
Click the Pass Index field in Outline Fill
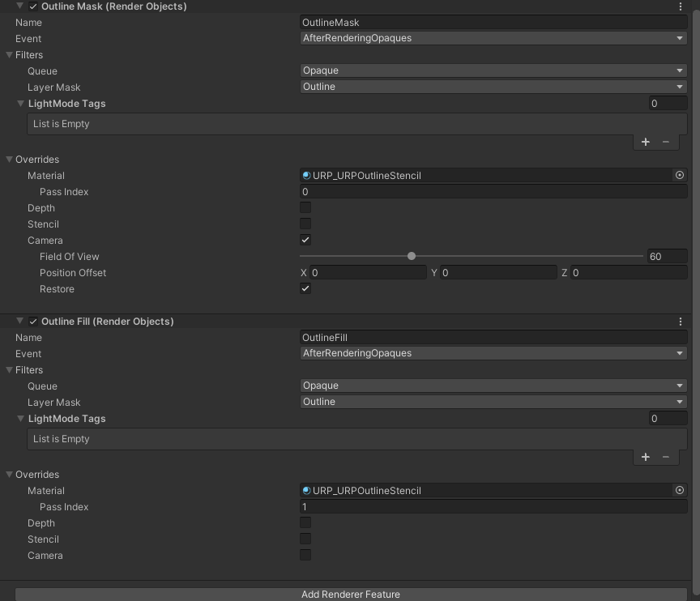point(493,507)
